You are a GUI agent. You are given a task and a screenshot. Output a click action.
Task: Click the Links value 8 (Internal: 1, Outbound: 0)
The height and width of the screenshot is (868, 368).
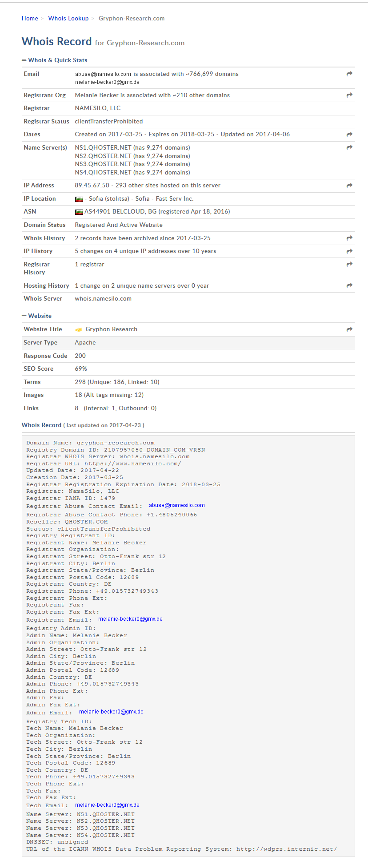[116, 408]
